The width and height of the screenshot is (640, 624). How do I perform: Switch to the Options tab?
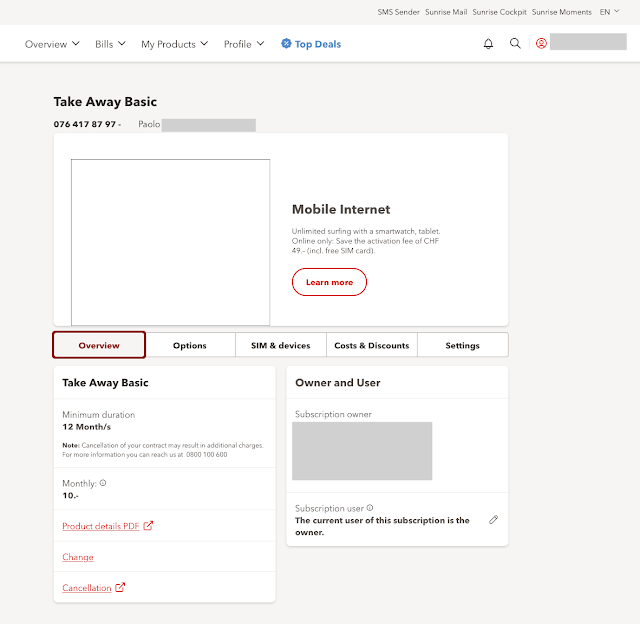189,345
